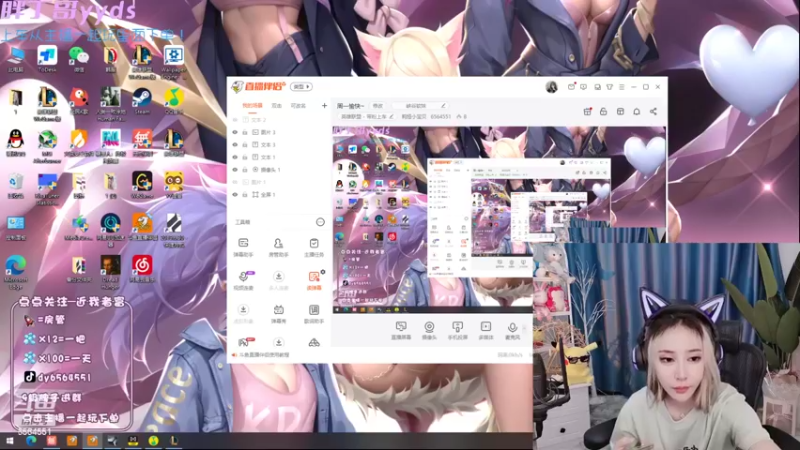Open Edge from the taskbar
The image size is (800, 450).
(31, 441)
